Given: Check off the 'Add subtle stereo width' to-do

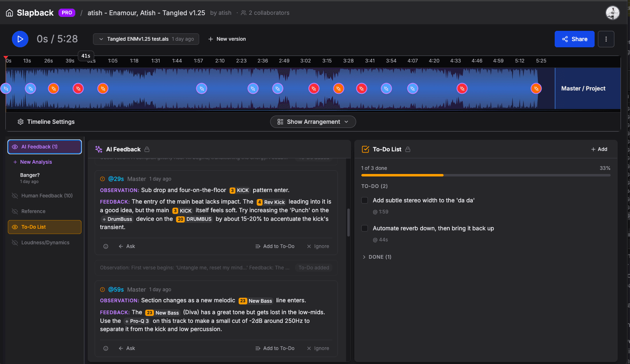Looking at the screenshot, I should (364, 200).
